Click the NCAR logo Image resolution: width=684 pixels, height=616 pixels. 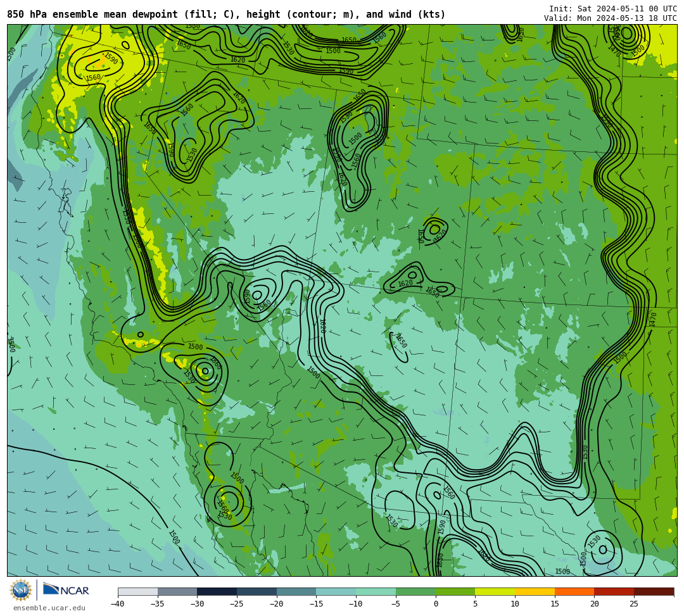tap(66, 590)
